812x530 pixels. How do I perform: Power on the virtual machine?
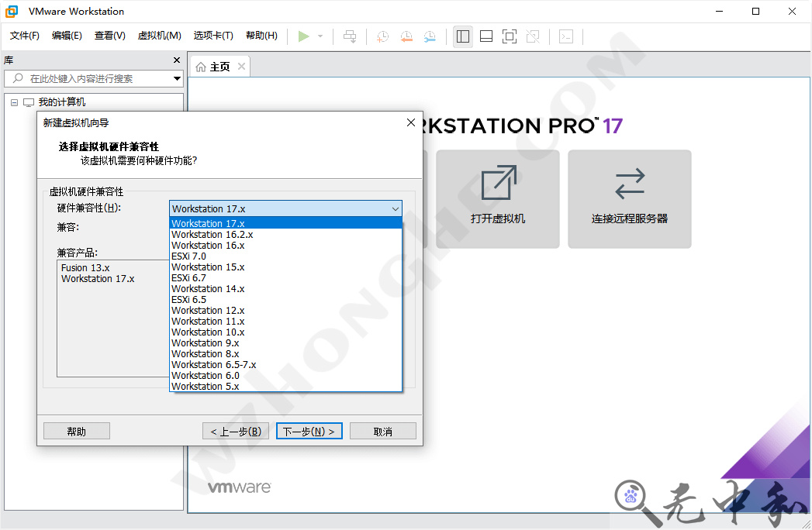305,36
